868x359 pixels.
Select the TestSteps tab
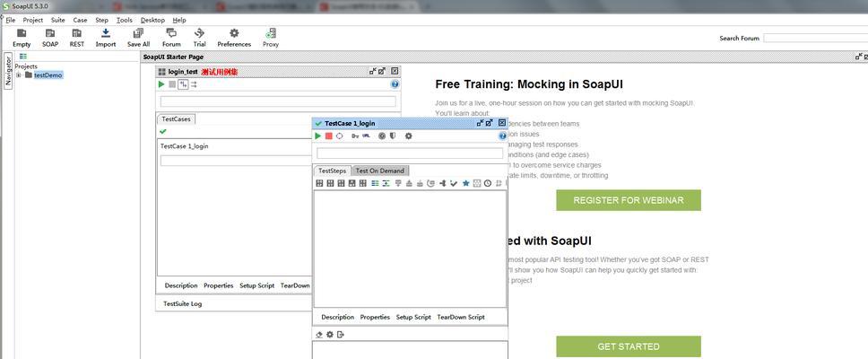(x=332, y=171)
